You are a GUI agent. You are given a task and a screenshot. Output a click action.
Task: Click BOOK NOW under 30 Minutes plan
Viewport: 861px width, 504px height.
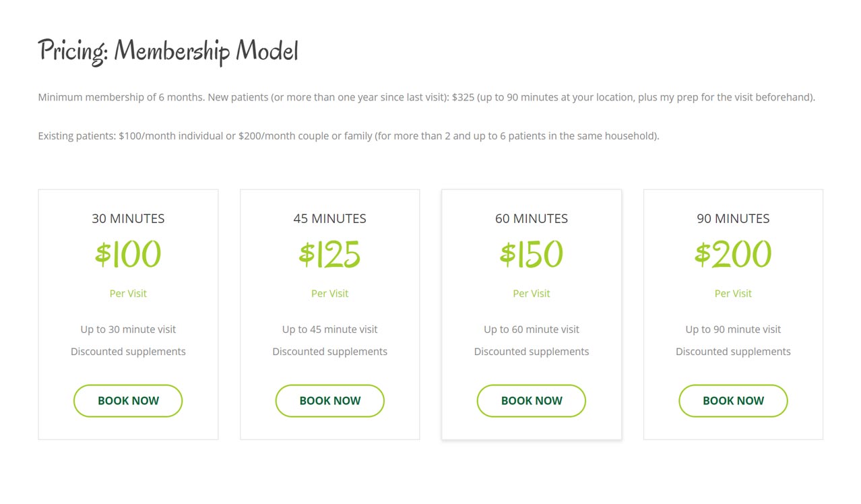128,401
